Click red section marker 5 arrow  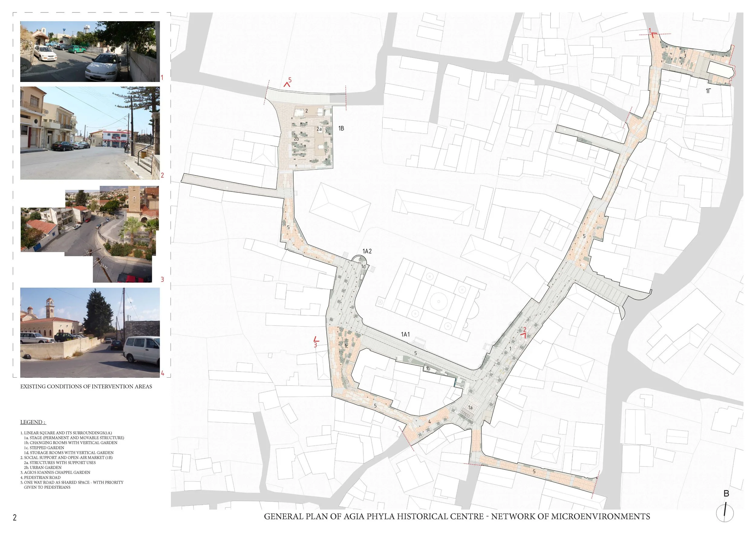click(287, 84)
